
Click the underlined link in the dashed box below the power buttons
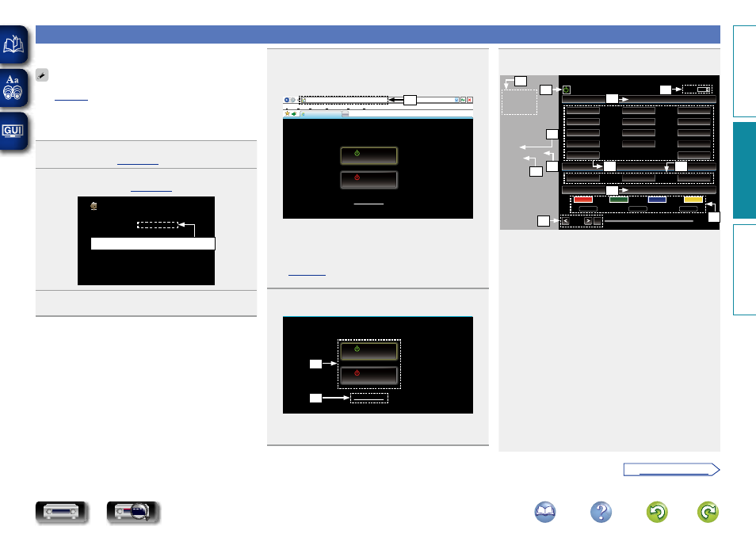click(x=368, y=399)
